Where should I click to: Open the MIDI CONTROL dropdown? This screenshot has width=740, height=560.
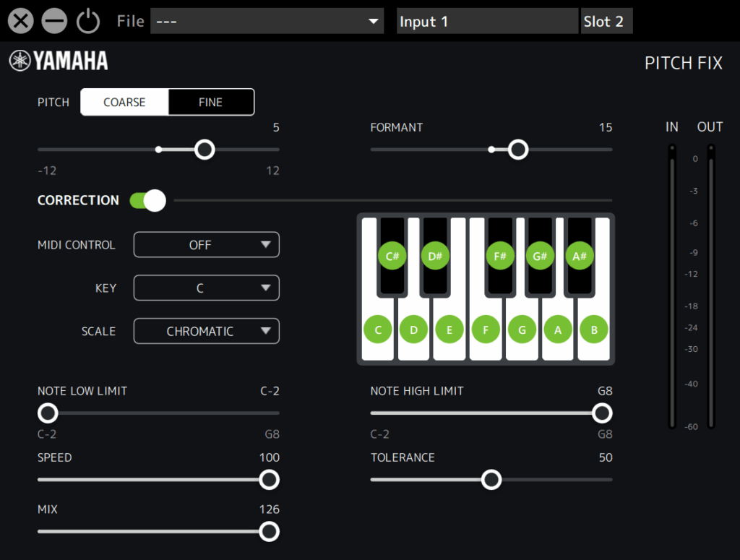pos(206,245)
